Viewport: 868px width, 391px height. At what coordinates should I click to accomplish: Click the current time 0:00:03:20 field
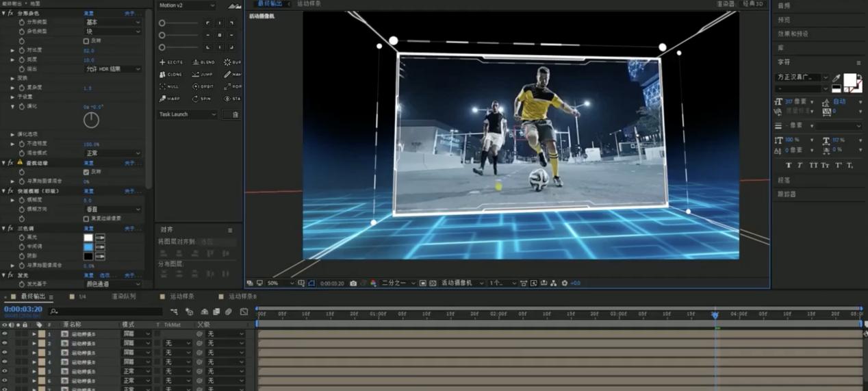click(x=23, y=310)
